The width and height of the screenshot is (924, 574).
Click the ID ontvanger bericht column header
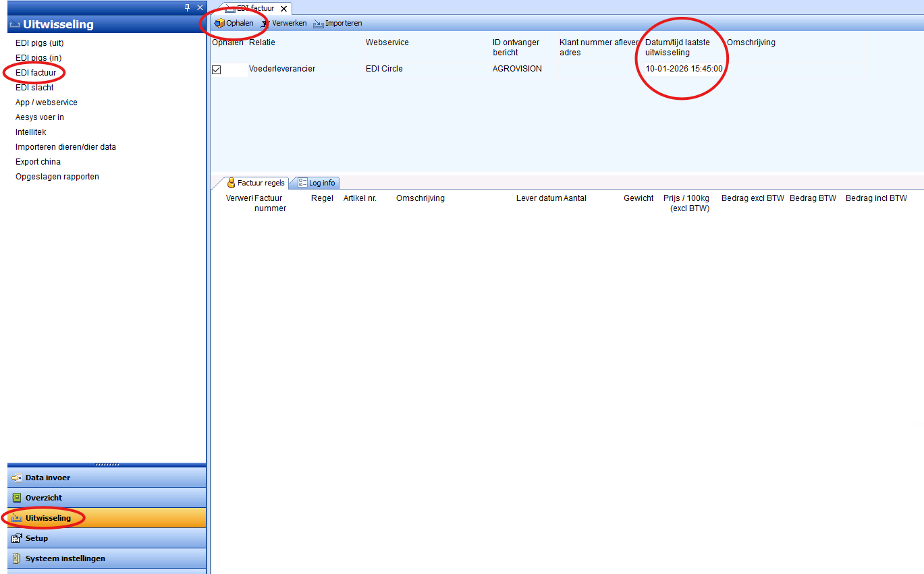point(516,47)
